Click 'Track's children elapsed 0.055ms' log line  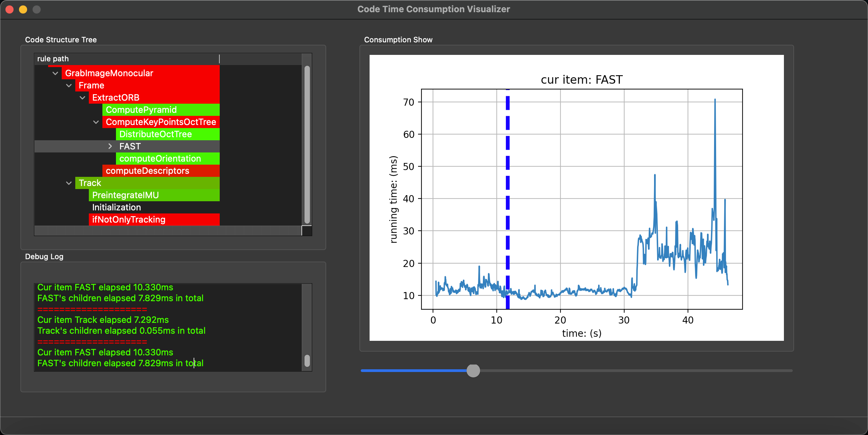point(121,331)
